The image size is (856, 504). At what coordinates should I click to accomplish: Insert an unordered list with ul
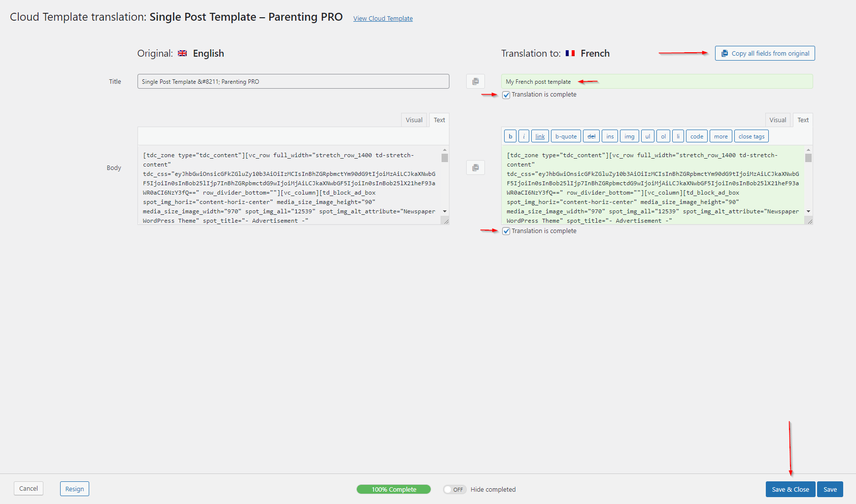(648, 136)
